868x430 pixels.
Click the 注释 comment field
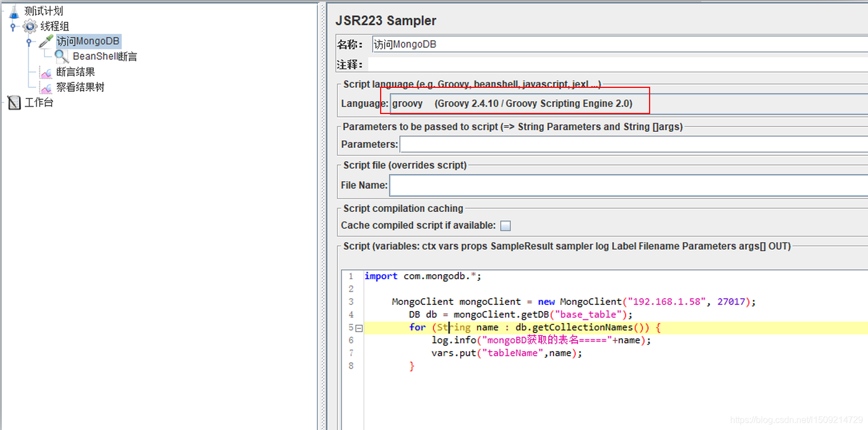(x=617, y=65)
